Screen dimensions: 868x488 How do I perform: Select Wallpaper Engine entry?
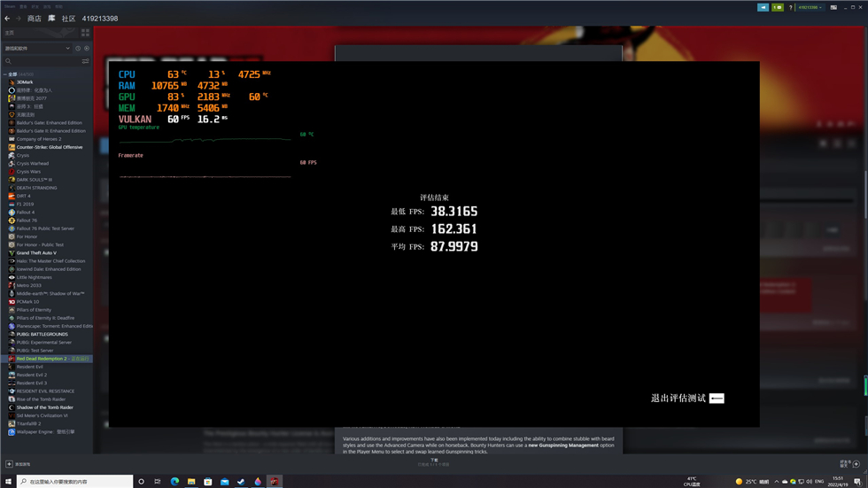coord(46,431)
